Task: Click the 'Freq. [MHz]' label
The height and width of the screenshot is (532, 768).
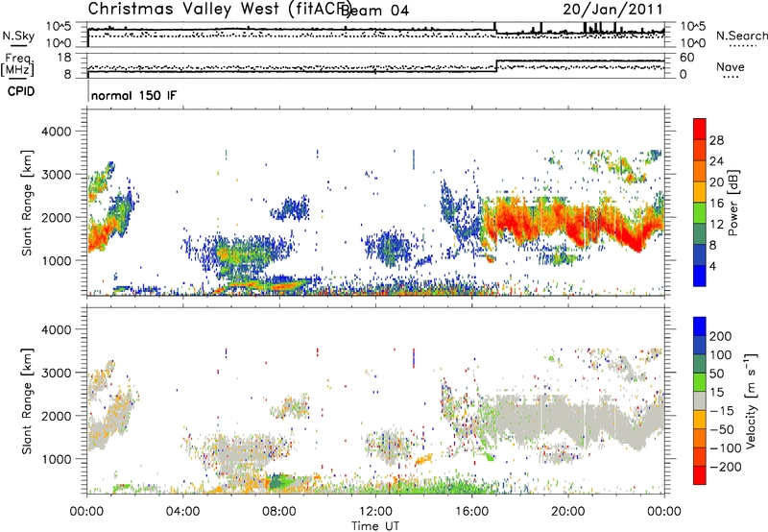Action: (x=18, y=65)
